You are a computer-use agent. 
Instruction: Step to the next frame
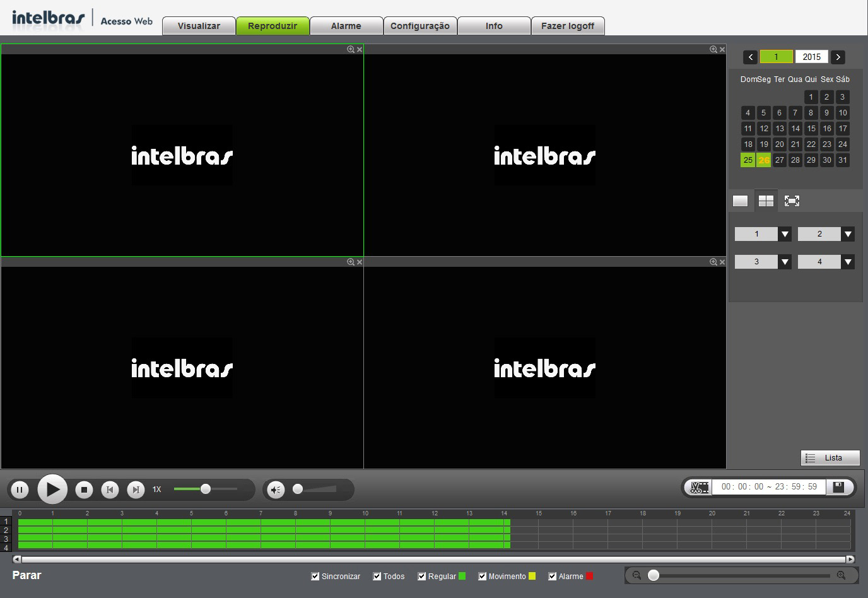click(136, 490)
